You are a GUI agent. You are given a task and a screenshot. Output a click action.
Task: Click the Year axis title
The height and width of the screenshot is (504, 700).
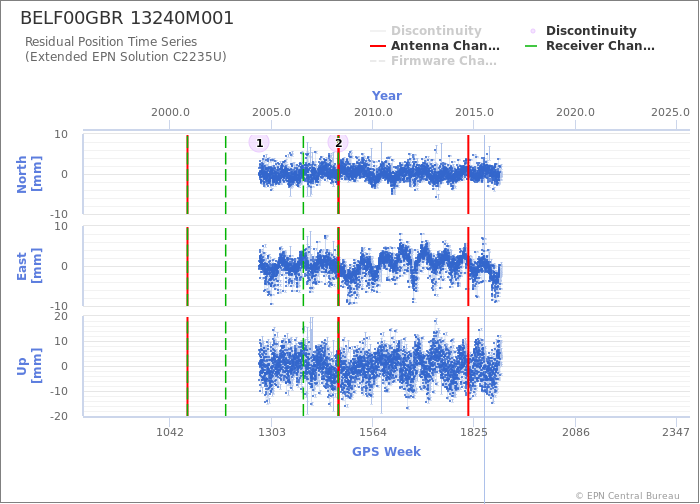point(387,96)
